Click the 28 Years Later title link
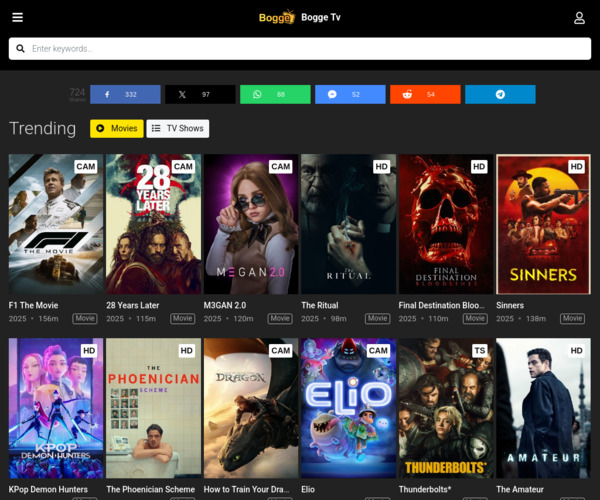Image resolution: width=600 pixels, height=500 pixels. point(133,305)
